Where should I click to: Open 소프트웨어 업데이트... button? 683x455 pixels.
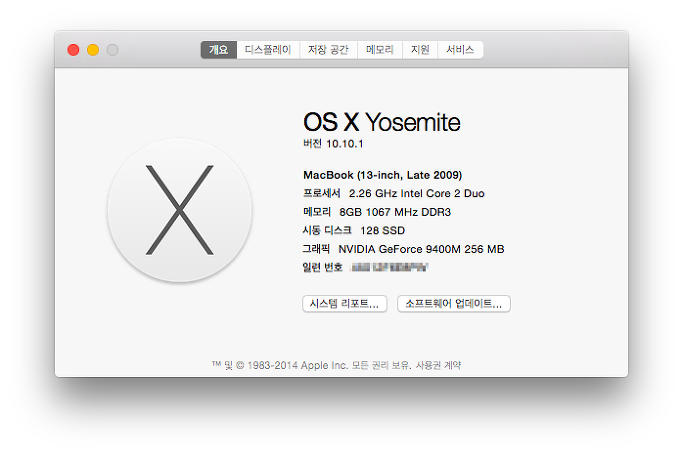pos(453,303)
